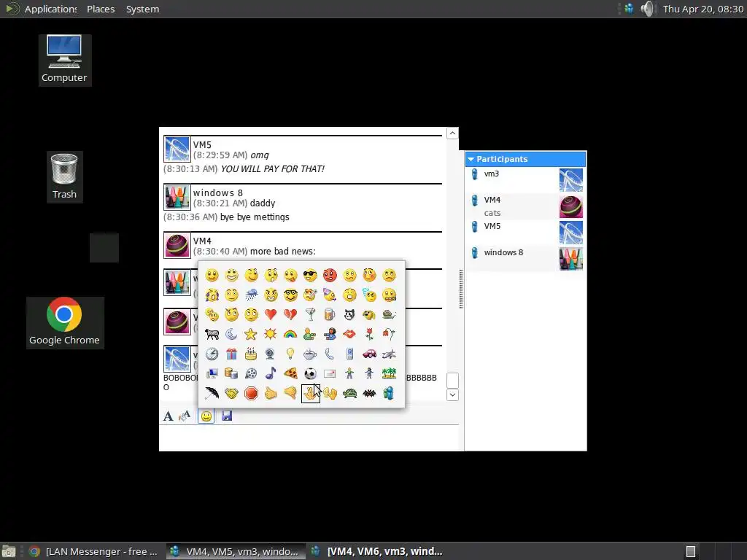Select participant vm3 in the list

(x=525, y=180)
